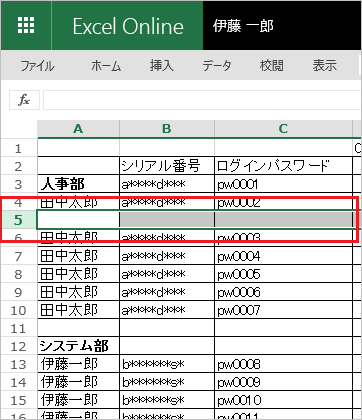Select row 10 header
Screen dimensions: 362x420
pyautogui.click(x=18, y=310)
